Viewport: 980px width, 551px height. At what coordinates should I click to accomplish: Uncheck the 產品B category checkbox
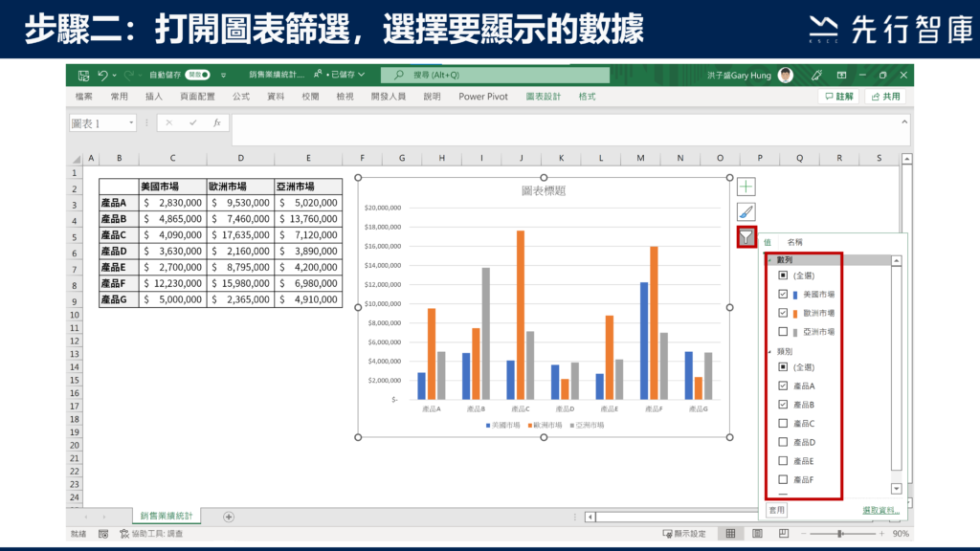pyautogui.click(x=783, y=405)
